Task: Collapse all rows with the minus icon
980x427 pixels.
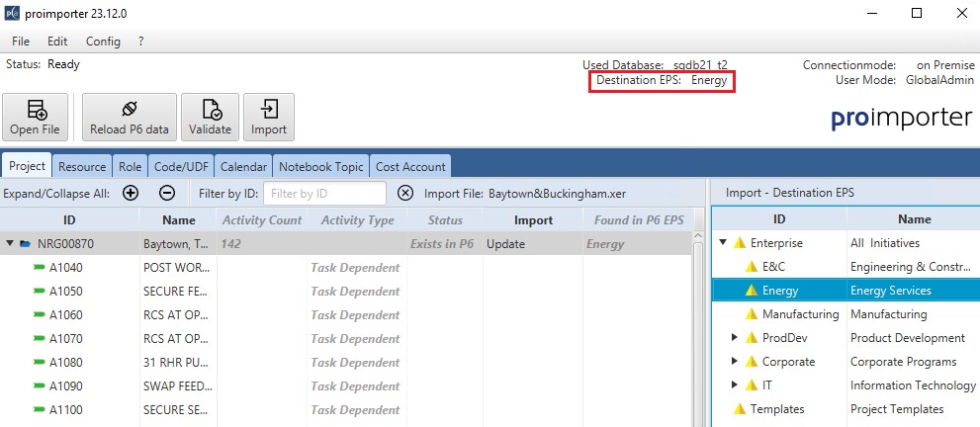Action: pos(167,194)
